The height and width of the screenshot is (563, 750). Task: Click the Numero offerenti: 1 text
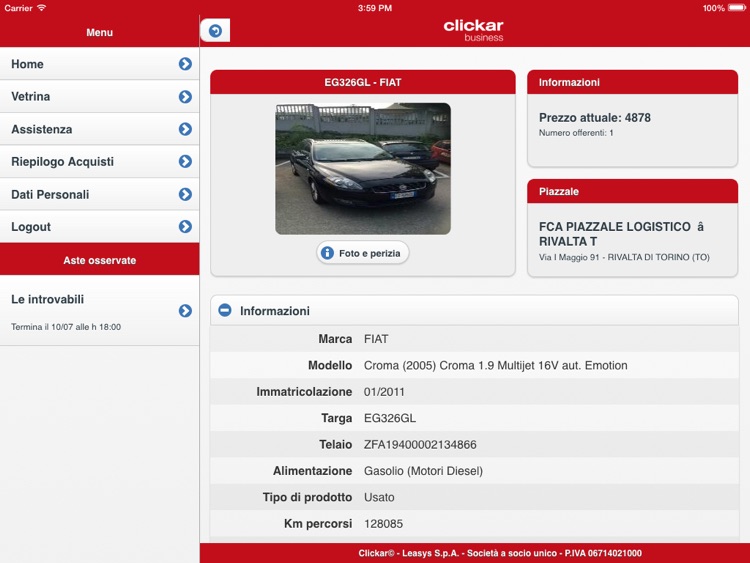(576, 133)
